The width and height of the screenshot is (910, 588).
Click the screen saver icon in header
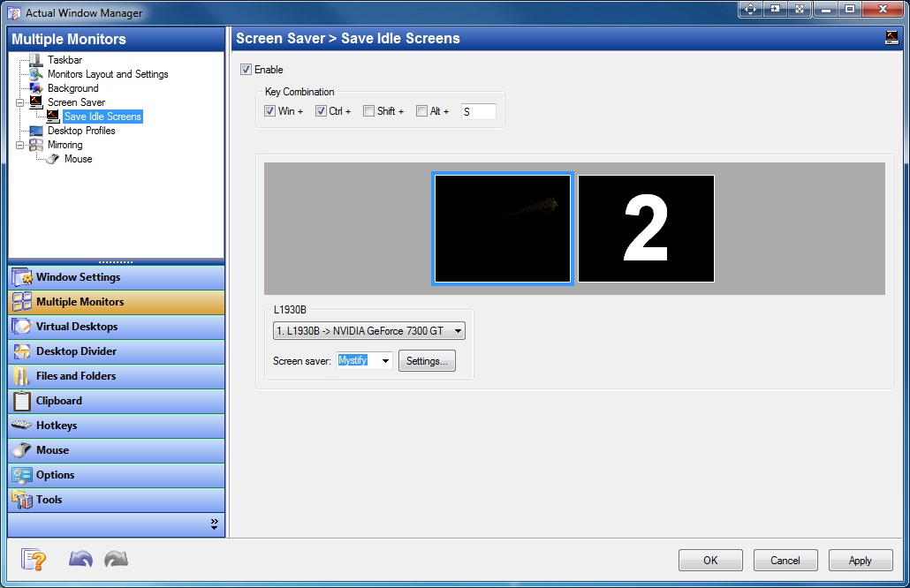(x=891, y=38)
